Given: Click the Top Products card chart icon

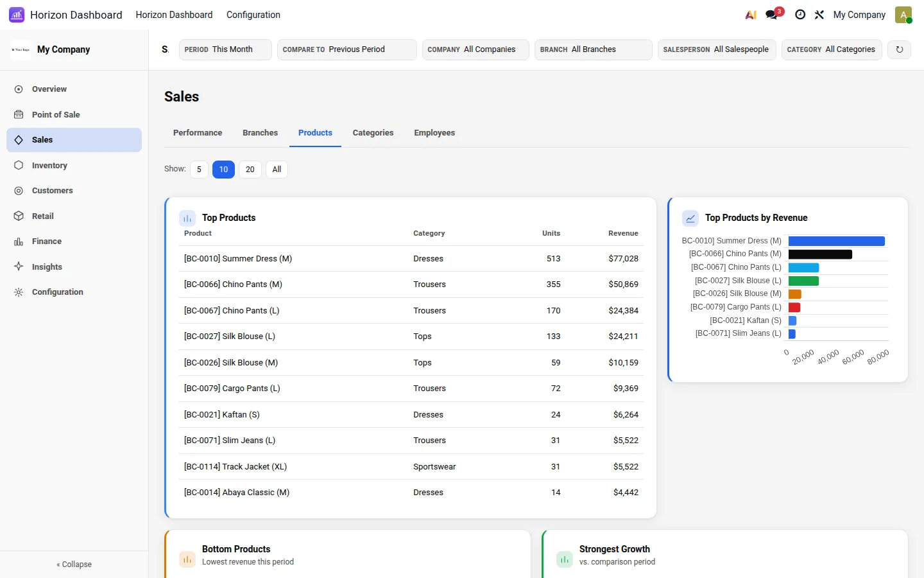Looking at the screenshot, I should click(187, 218).
